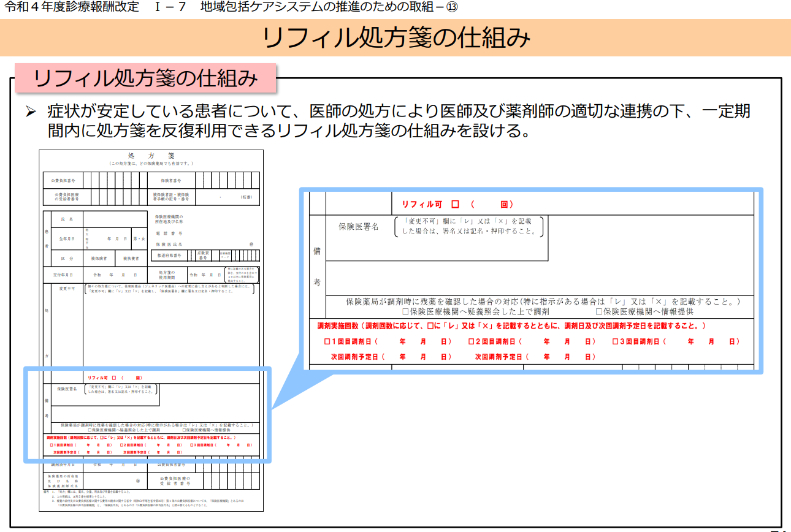Click the refill count blank （　回） in callout
The height and width of the screenshot is (532, 791).
pyautogui.click(x=492, y=204)
